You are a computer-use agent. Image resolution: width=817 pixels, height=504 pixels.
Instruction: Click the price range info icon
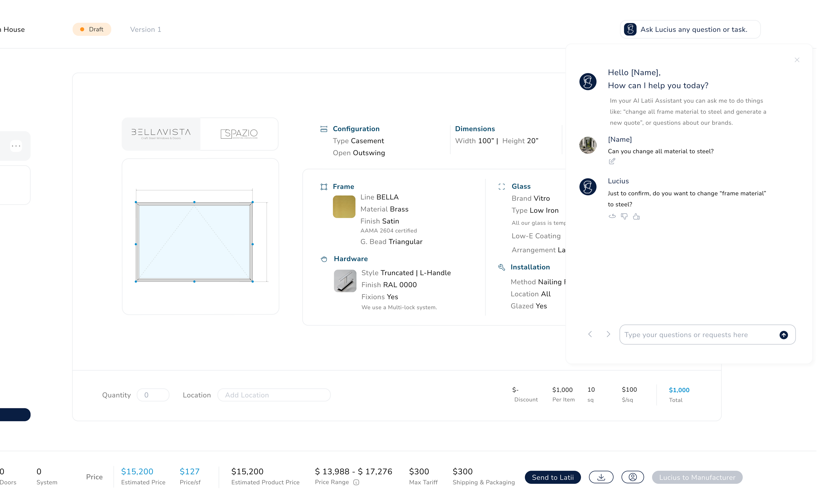pos(356,482)
